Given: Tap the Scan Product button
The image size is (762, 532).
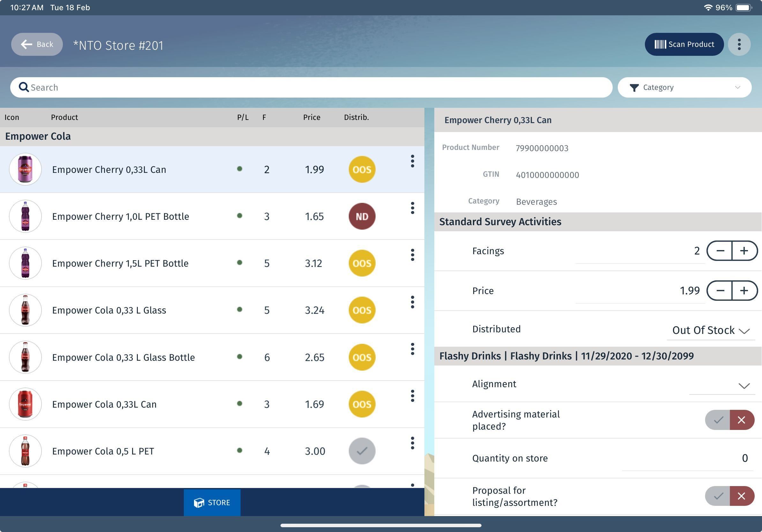Looking at the screenshot, I should tap(684, 44).
